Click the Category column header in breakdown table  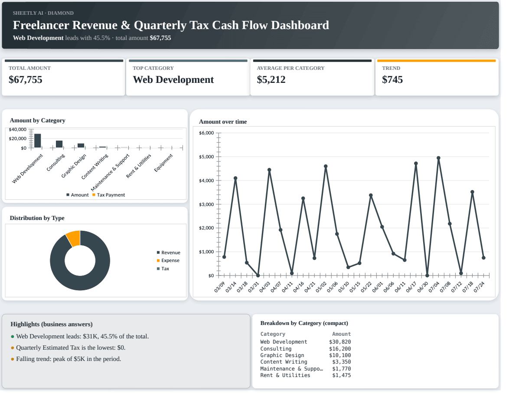[273, 334]
